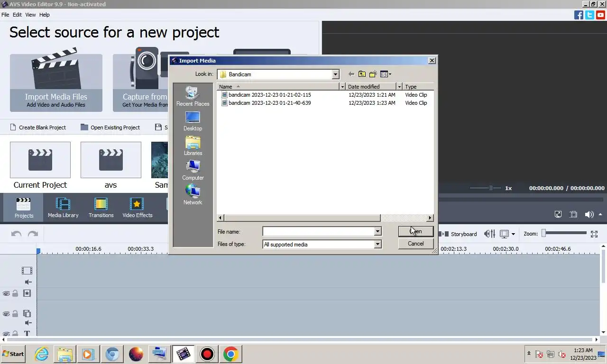Click the video overlay track icon
The width and height of the screenshot is (607, 364).
click(27, 314)
